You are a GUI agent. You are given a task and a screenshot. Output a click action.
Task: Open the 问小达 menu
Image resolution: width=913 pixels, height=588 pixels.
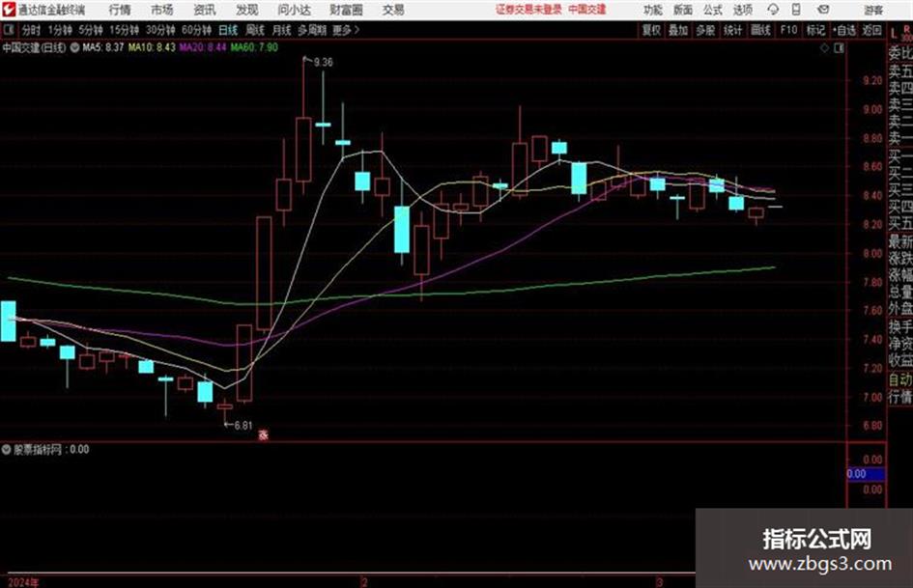[x=294, y=10]
